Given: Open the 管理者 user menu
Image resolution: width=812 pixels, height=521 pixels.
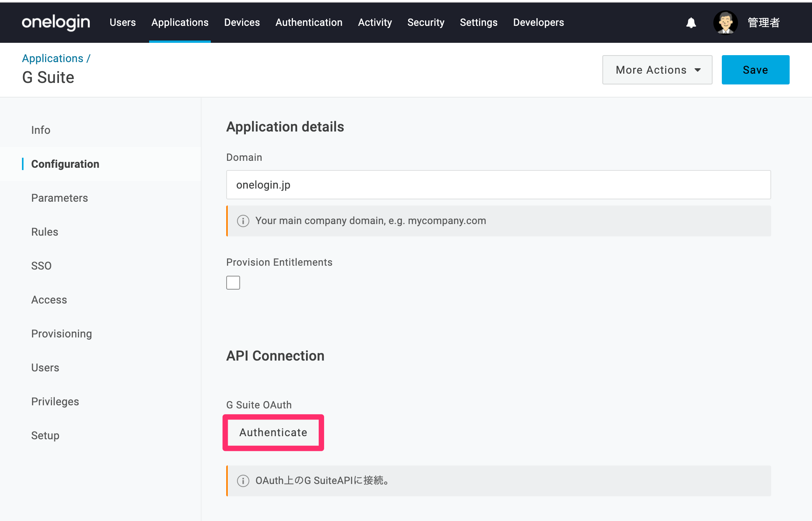Looking at the screenshot, I should [763, 23].
